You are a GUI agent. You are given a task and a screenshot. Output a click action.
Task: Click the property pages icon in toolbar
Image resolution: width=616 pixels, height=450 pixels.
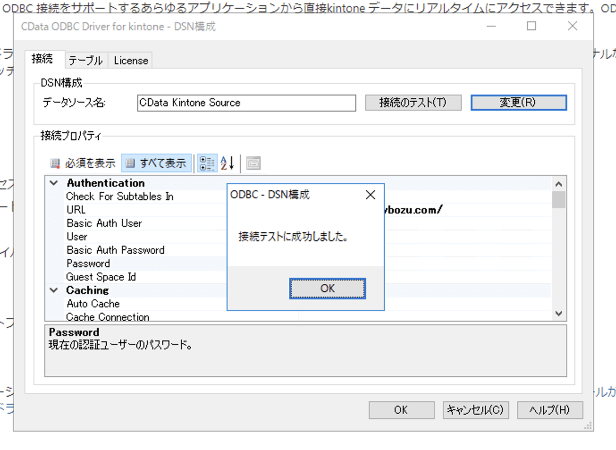tap(253, 163)
